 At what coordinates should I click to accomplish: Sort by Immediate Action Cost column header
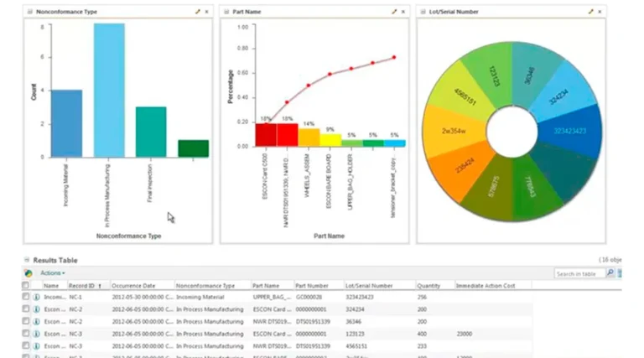pos(485,286)
